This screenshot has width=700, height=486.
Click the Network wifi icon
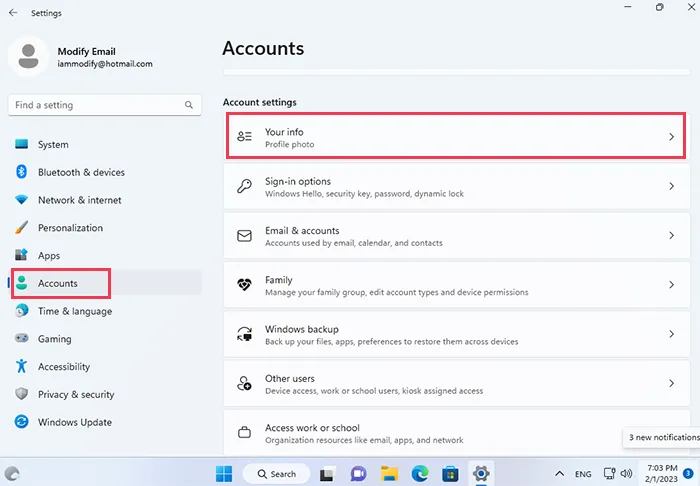[21, 199]
